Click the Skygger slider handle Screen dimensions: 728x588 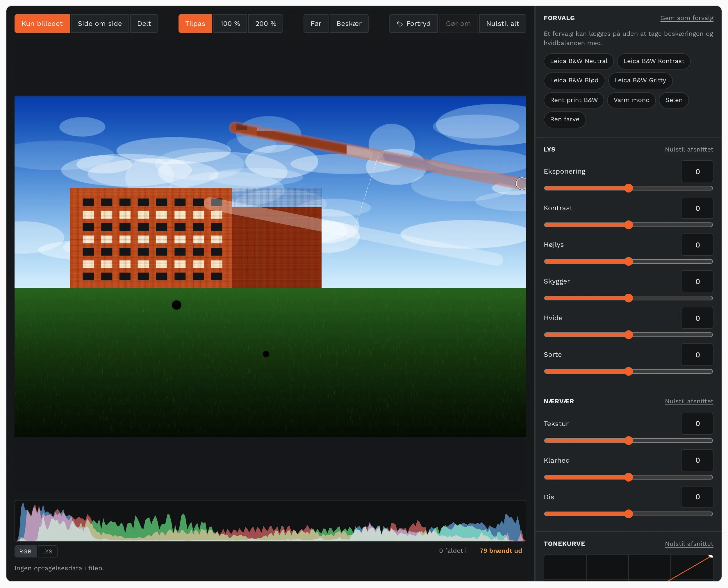[x=629, y=298]
